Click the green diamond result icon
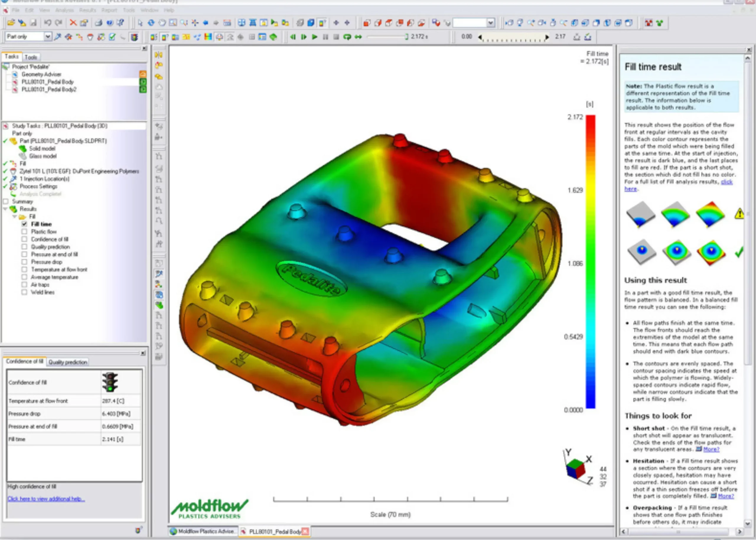 point(273,37)
